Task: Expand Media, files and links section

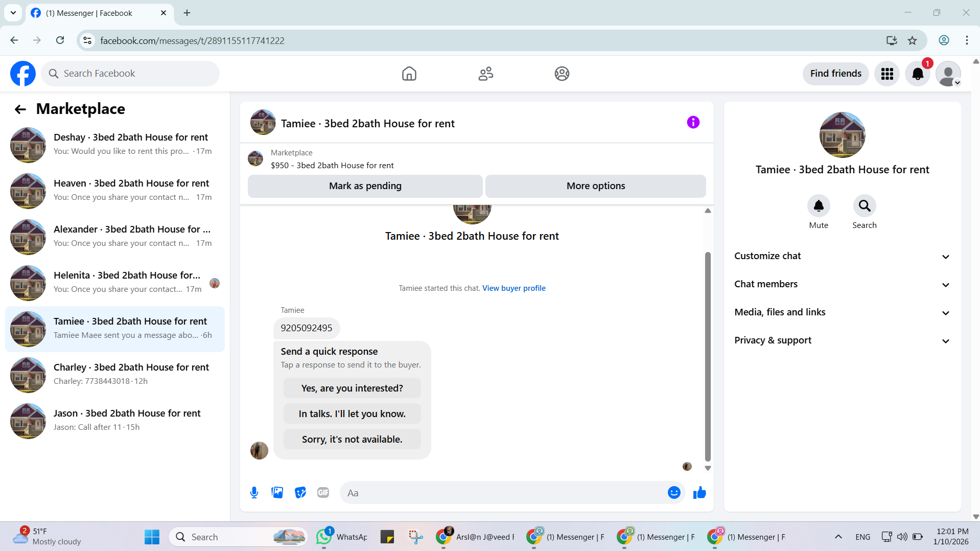Action: 842,312
